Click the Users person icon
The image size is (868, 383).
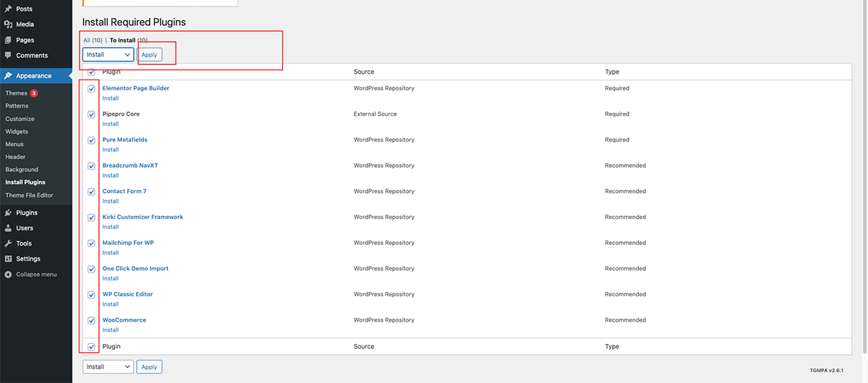pos(8,228)
